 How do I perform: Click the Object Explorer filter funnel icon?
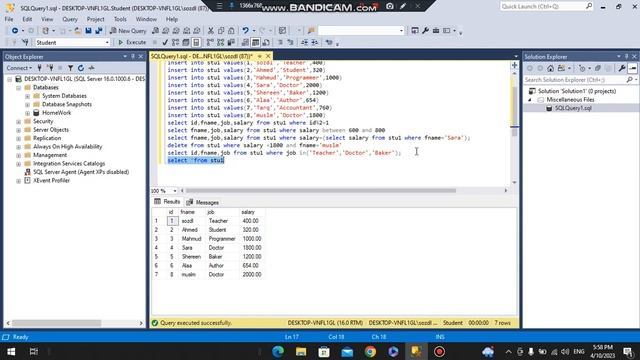70,68
